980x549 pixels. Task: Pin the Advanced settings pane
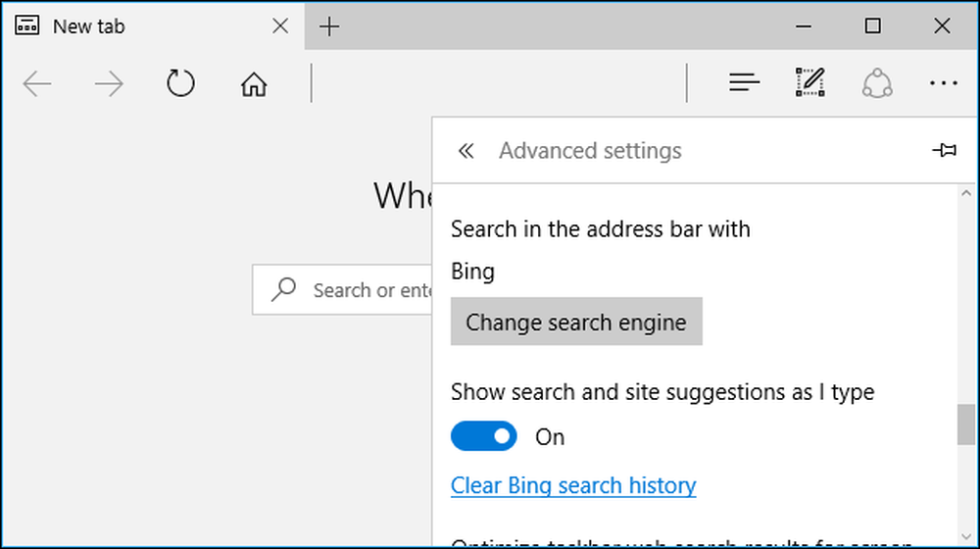click(945, 150)
